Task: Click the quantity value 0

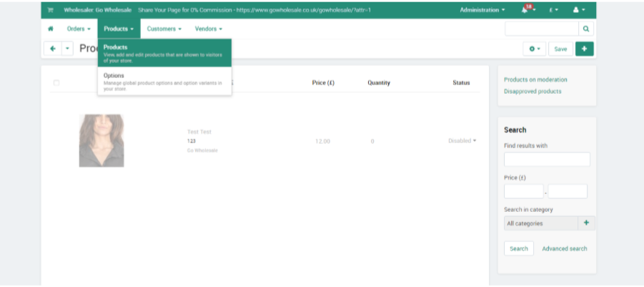Action: [x=372, y=141]
